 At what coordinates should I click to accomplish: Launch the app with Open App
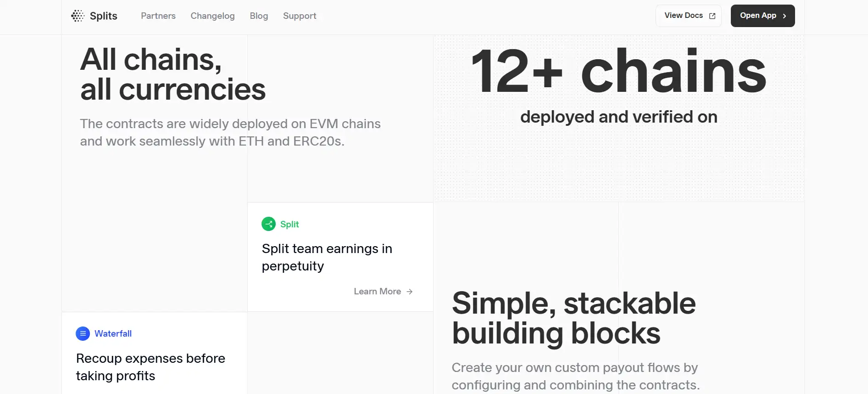[x=758, y=16]
